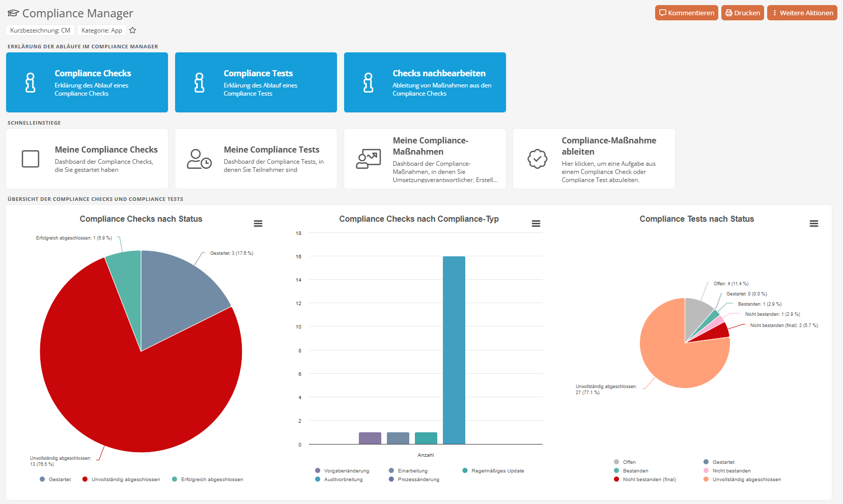Click the red Unvollständig abgeschlossen pie slice
This screenshot has width=843, height=504.
click(127, 392)
